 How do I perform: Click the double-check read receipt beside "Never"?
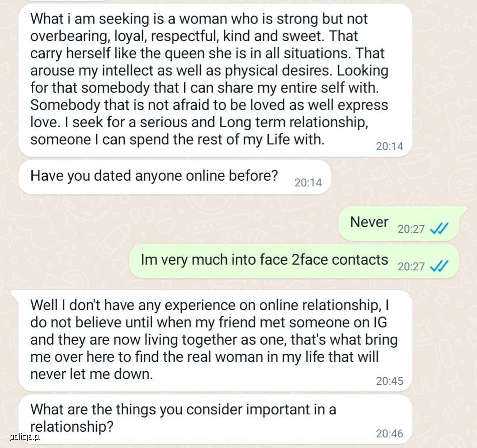coord(439,228)
